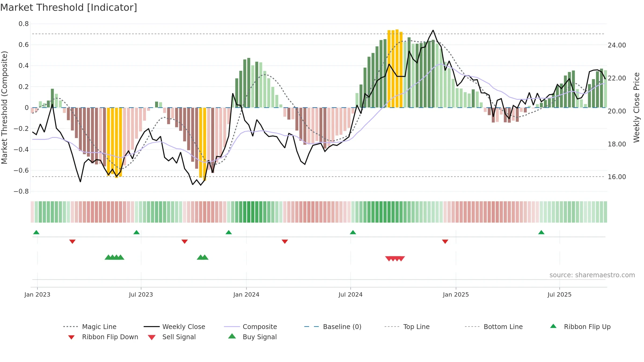The image size is (644, 362).
Task: Toggle the Bottom Line legend entry
Action: point(494,327)
